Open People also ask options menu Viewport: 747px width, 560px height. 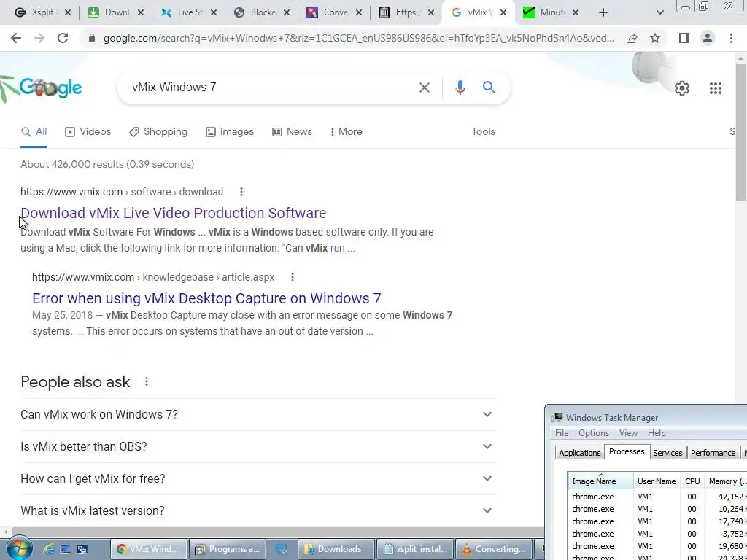(146, 381)
